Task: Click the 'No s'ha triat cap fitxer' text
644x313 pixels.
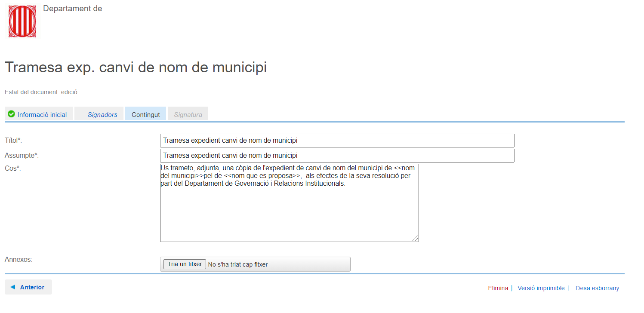Action: [x=238, y=264]
